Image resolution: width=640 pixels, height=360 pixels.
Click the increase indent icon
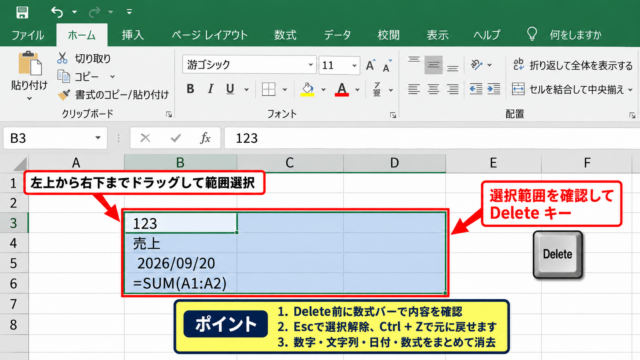tap(493, 89)
